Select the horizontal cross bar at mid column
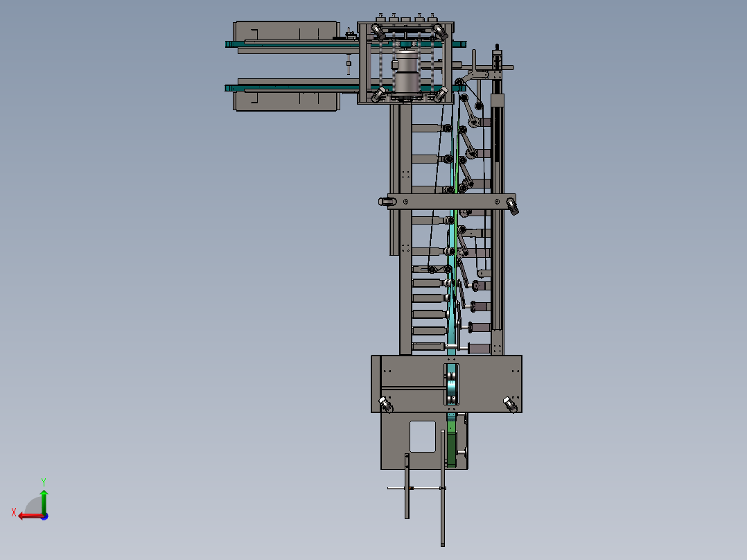 451,201
